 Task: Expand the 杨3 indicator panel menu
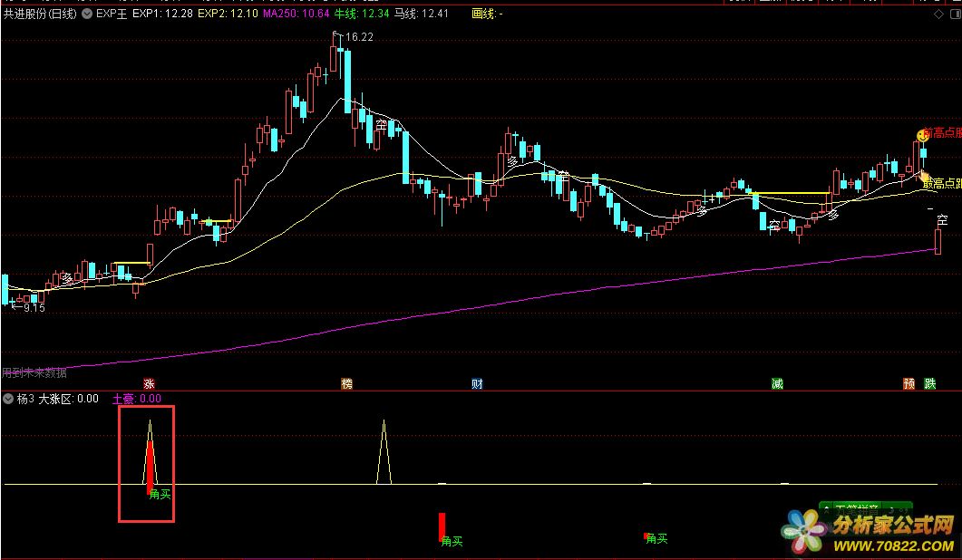coord(8,399)
